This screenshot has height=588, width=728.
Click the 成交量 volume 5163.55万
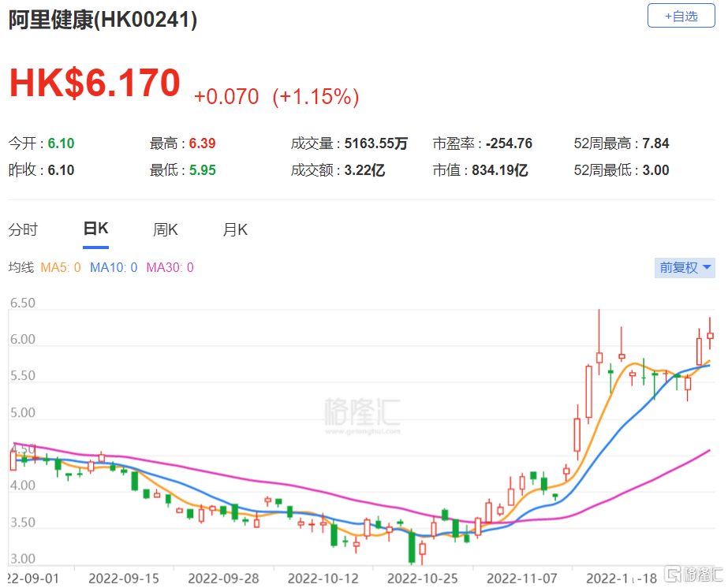pos(375,143)
